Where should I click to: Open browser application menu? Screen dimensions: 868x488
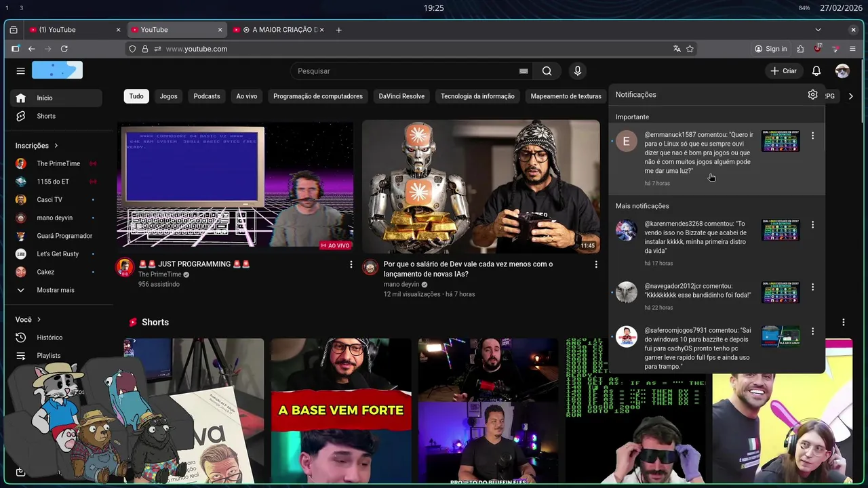tap(852, 49)
